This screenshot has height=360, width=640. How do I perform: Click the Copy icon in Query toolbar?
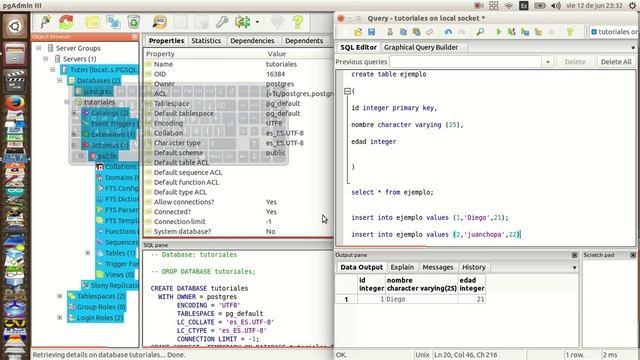pyautogui.click(x=403, y=32)
